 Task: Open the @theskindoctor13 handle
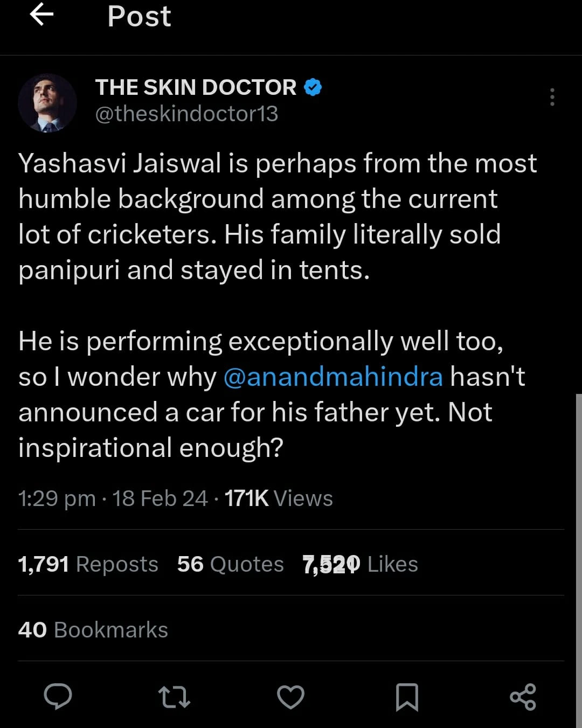(x=186, y=114)
